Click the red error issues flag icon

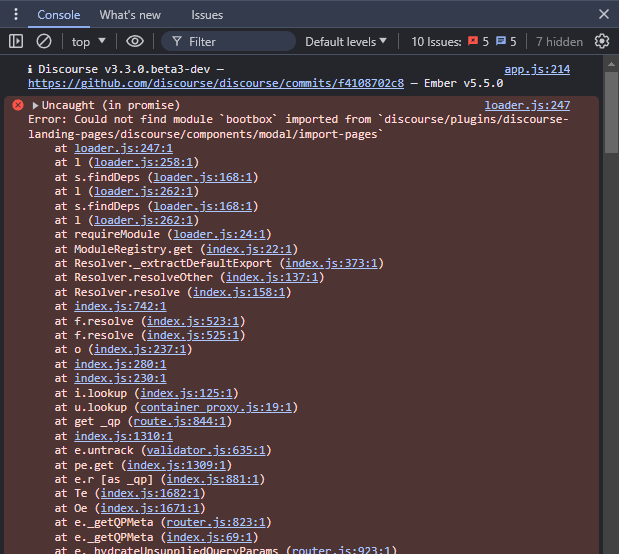[473, 41]
